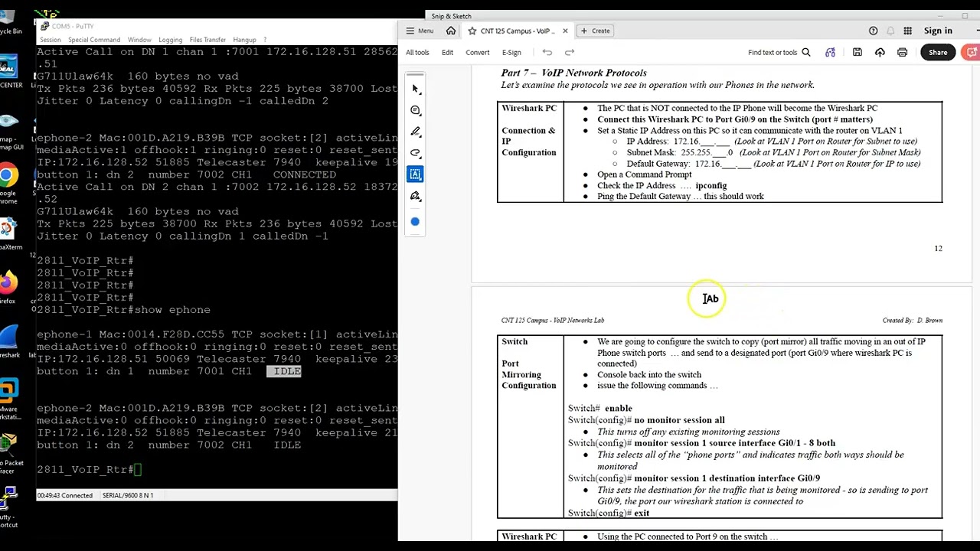Open the Edit tools tab

click(447, 52)
